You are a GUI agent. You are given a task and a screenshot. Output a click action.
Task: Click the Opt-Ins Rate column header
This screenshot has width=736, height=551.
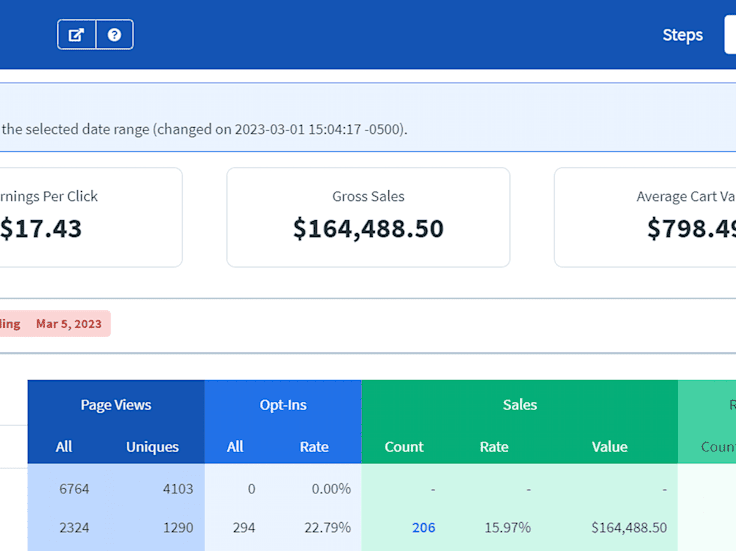[314, 447]
